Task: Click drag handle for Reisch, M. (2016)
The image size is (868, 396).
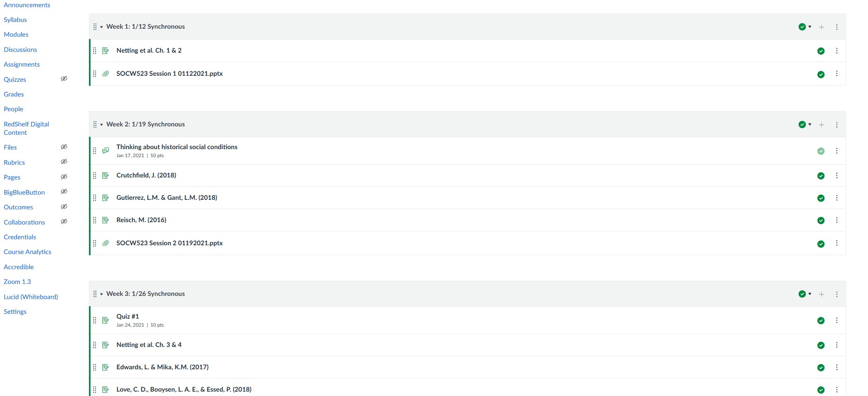Action: tap(95, 220)
